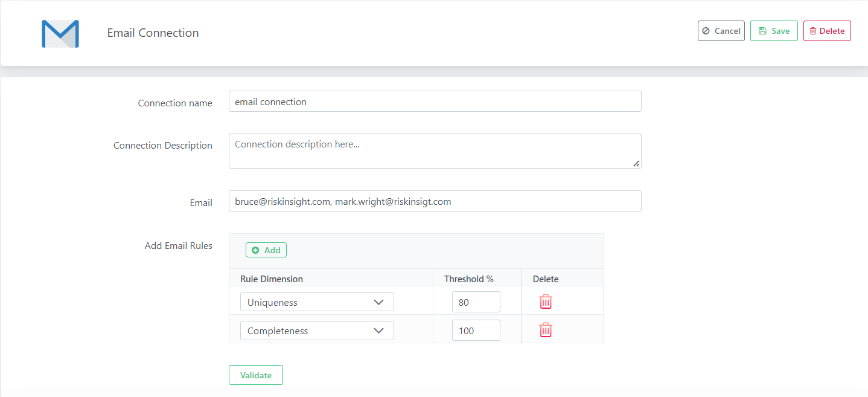Click into the Connection Description textarea
The width and height of the screenshot is (868, 397).
pyautogui.click(x=435, y=151)
